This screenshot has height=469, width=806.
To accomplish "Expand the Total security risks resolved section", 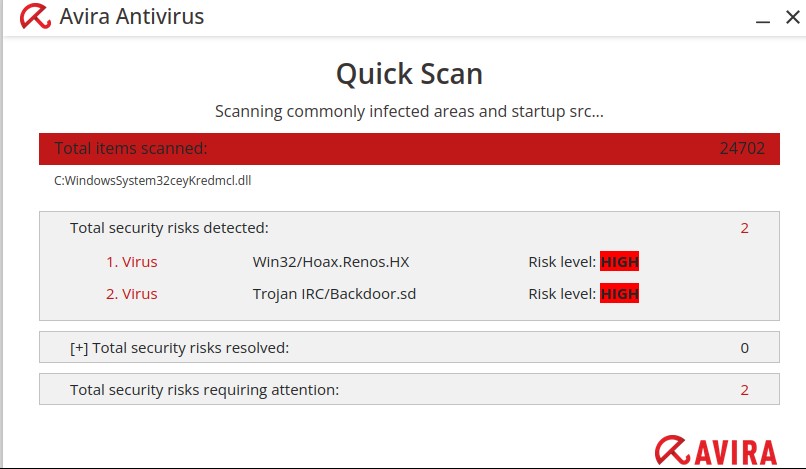I will (x=77, y=348).
